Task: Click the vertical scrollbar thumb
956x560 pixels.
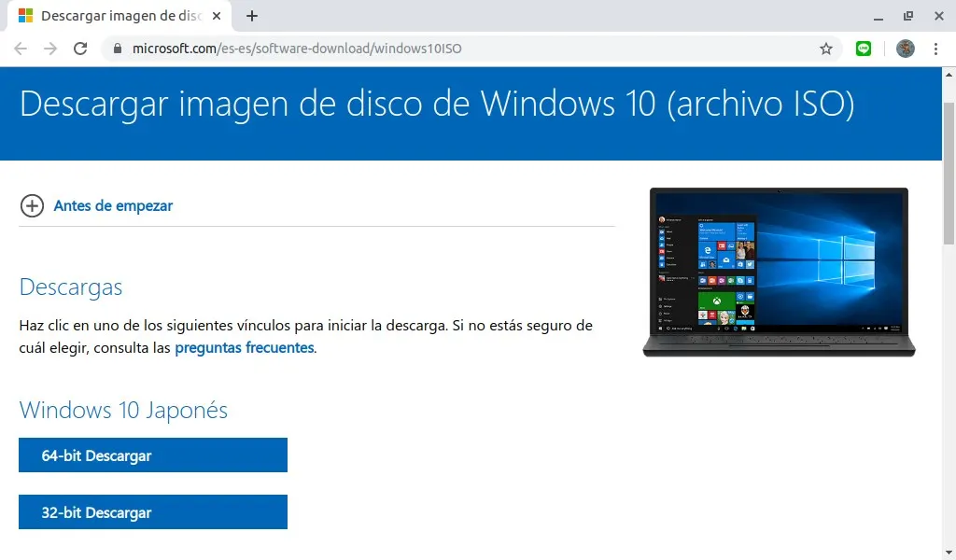Action: [x=949, y=174]
